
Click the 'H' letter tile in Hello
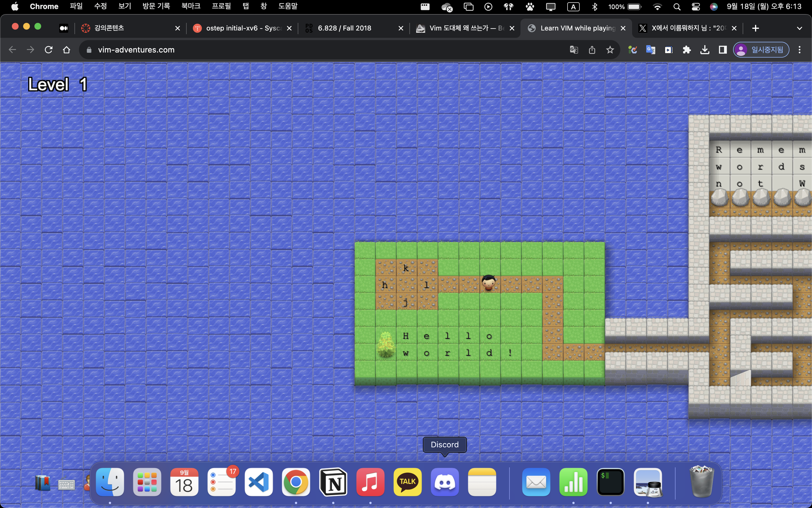406,336
